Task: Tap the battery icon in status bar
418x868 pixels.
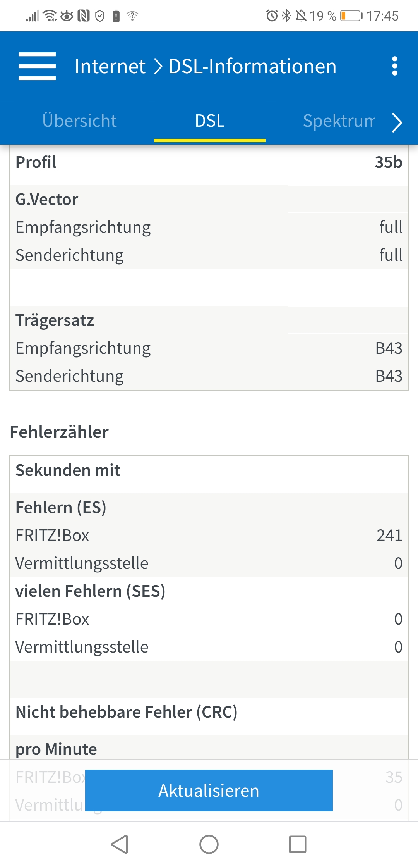Action: [351, 16]
